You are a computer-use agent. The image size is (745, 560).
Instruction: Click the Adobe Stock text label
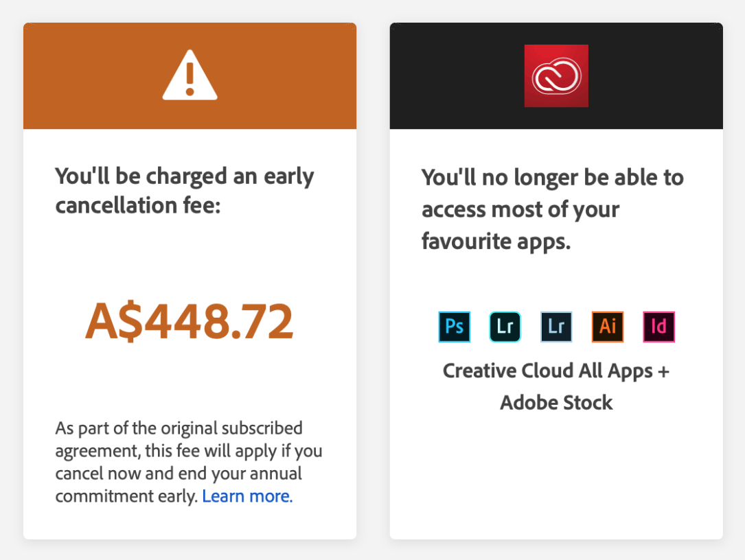coord(555,403)
